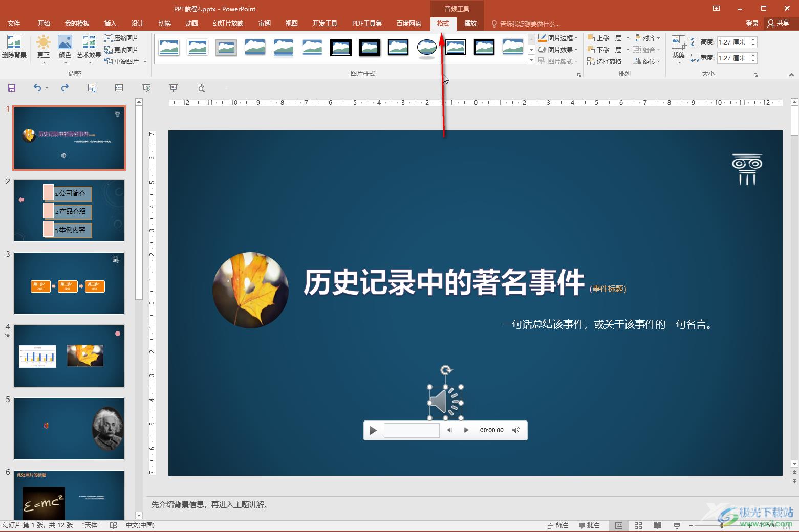The width and height of the screenshot is (799, 532).
Task: Click Bring Forward (上移一层)
Action: pyautogui.click(x=605, y=38)
